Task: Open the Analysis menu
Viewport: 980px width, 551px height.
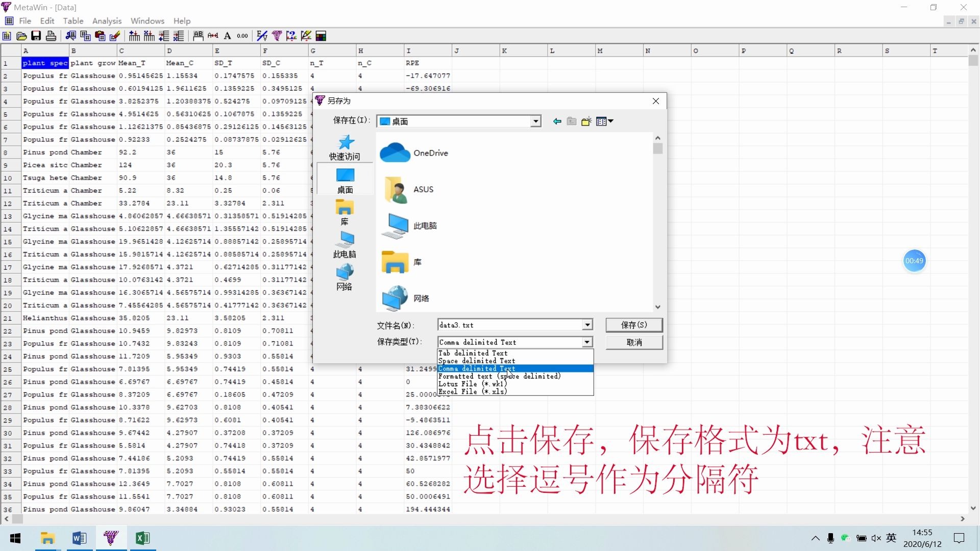Action: tap(107, 21)
